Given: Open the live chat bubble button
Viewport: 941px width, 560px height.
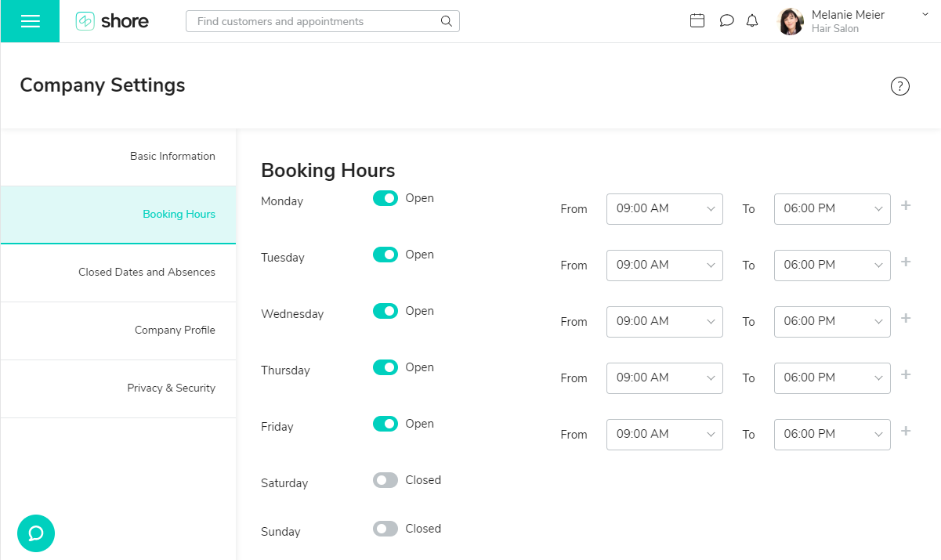Looking at the screenshot, I should point(36,533).
